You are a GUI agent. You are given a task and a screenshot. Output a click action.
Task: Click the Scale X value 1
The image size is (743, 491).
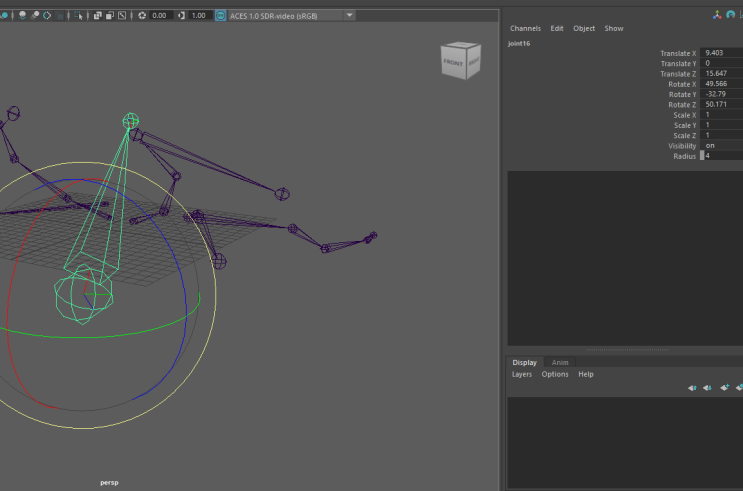coord(721,115)
